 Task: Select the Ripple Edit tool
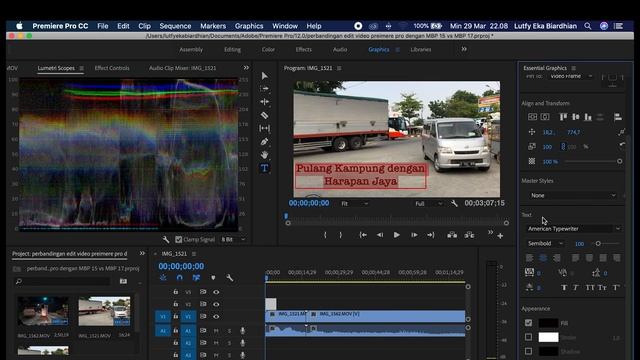tap(264, 102)
